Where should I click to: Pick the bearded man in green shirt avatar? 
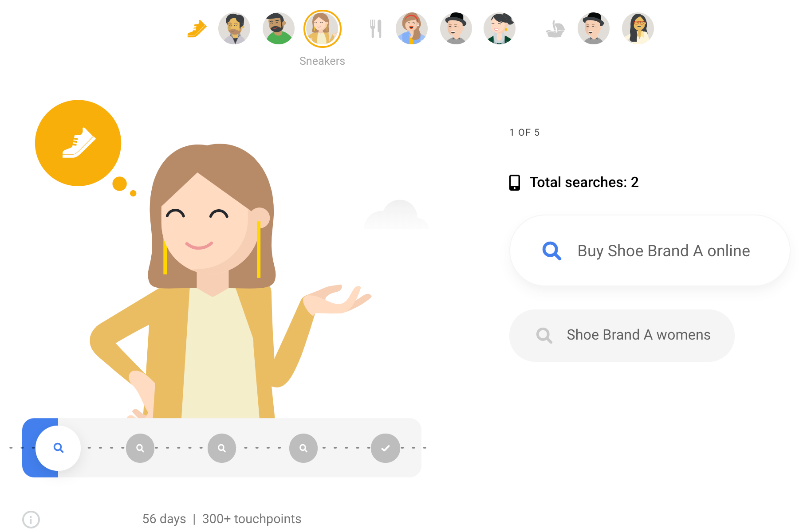click(279, 29)
